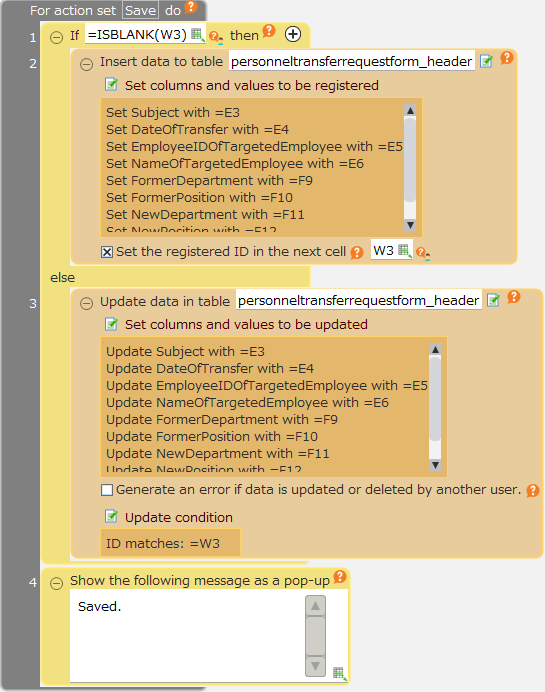545x692 pixels.
Task: Select 'Update NewDepartment with =F11' row
Action: click(218, 453)
